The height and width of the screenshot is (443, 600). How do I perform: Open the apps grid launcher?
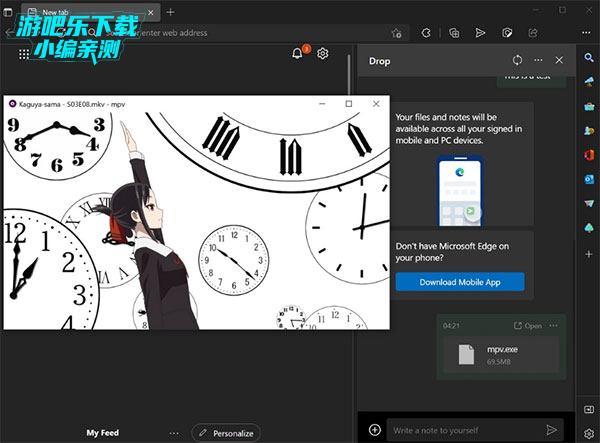pos(24,54)
